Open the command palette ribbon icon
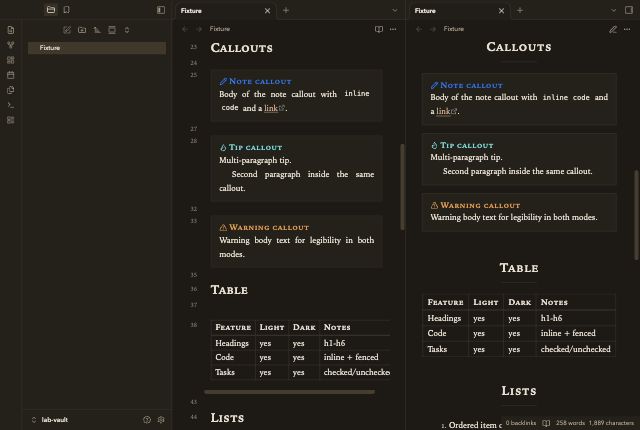This screenshot has width=640, height=430. pos(11,105)
